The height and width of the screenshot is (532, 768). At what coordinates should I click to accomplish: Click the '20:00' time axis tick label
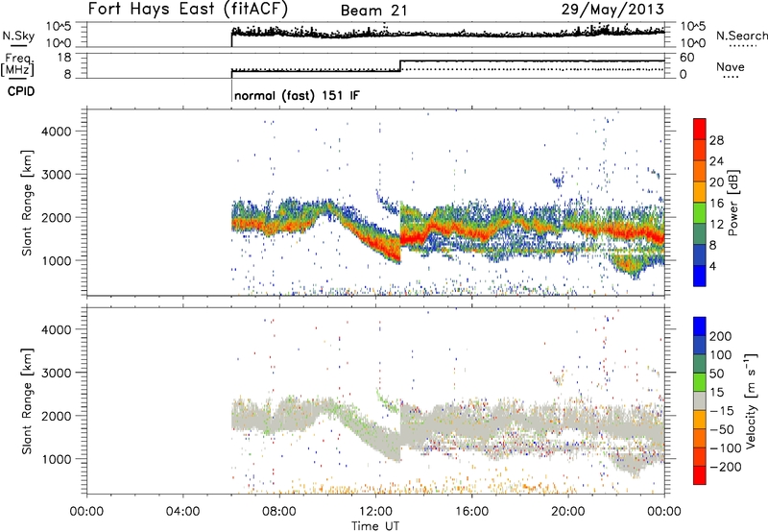point(567,512)
